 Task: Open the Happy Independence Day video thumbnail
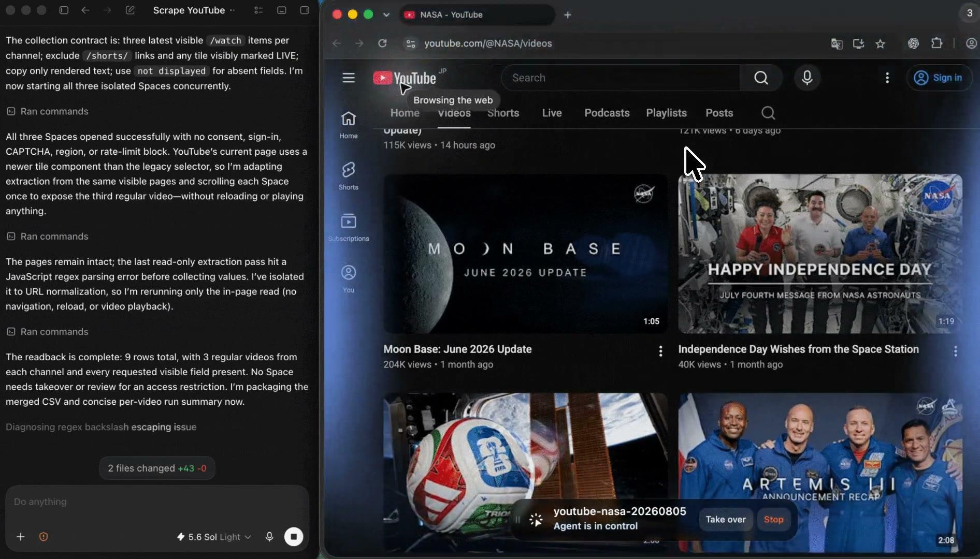820,254
